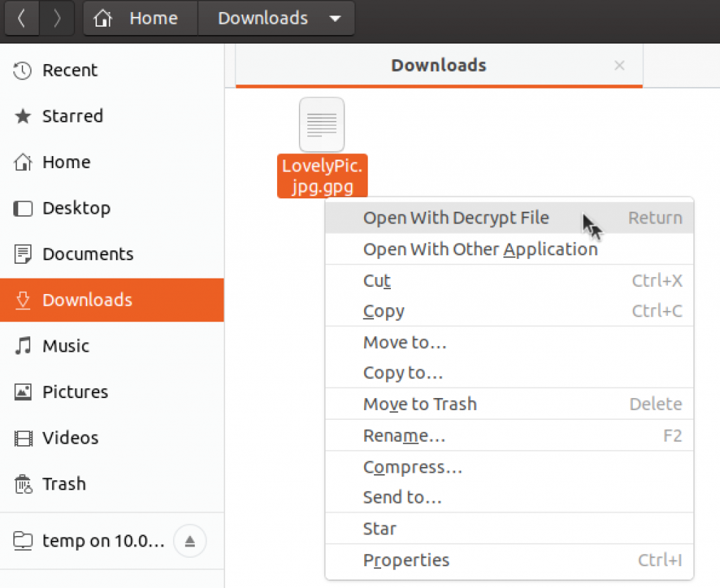Open Properties from the context menu
720x588 pixels.
pyautogui.click(x=509, y=561)
